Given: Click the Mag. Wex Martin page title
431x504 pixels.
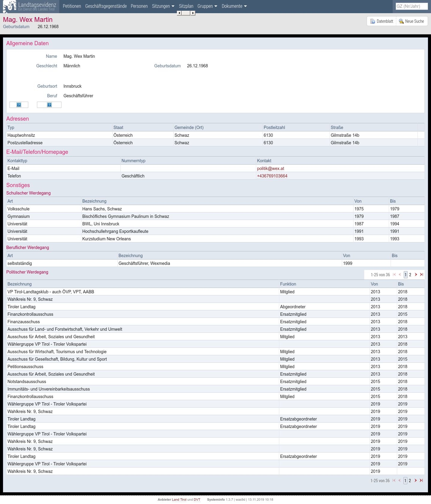Looking at the screenshot, I should click(28, 20).
